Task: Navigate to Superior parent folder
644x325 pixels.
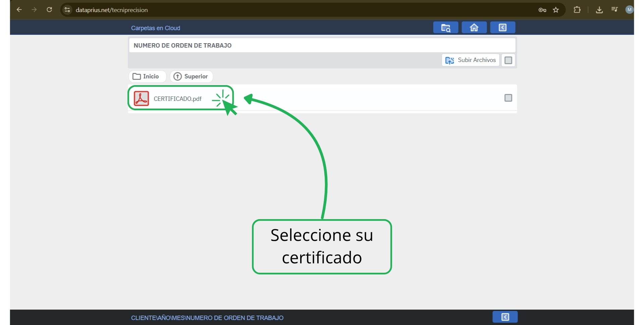Action: 191,76
